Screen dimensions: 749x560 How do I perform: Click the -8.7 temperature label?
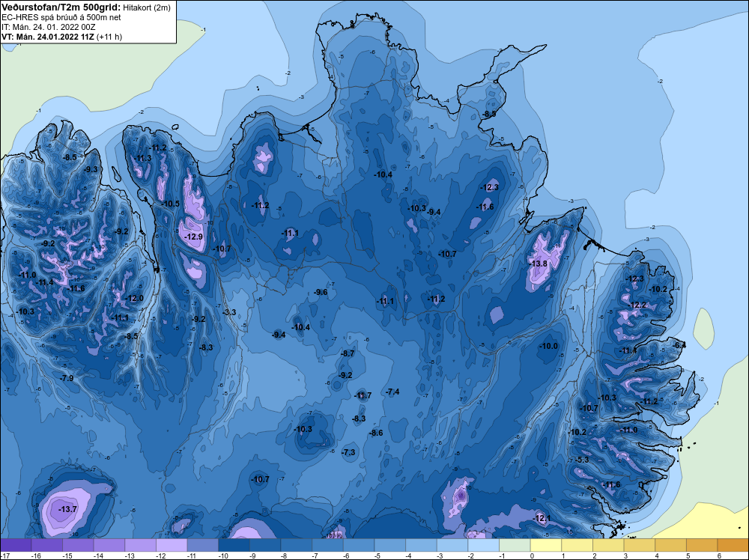point(348,354)
